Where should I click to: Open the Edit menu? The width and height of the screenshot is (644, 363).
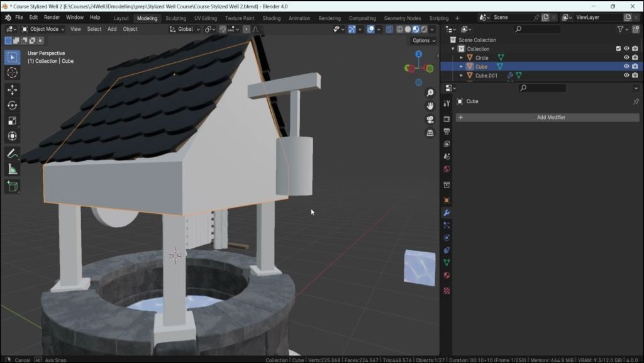click(x=33, y=17)
